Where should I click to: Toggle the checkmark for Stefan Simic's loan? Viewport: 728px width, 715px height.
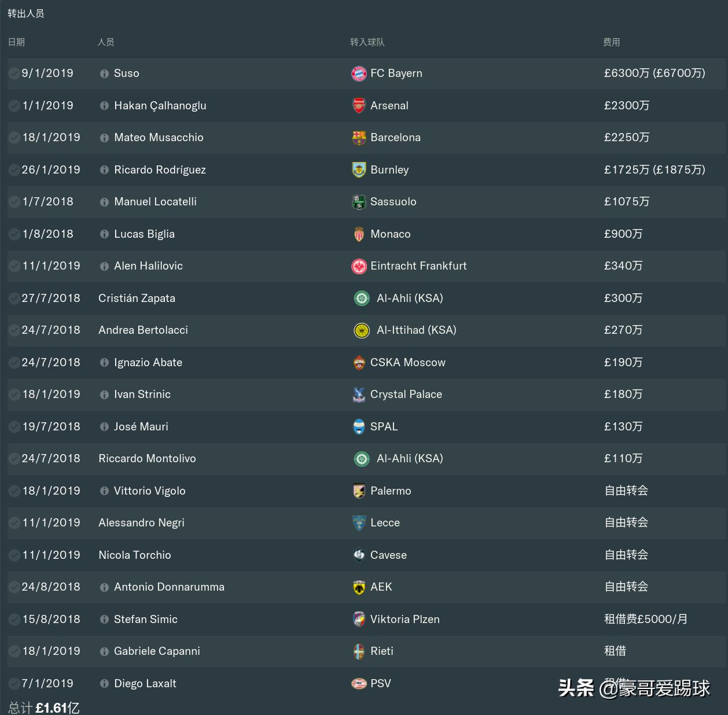coord(13,618)
